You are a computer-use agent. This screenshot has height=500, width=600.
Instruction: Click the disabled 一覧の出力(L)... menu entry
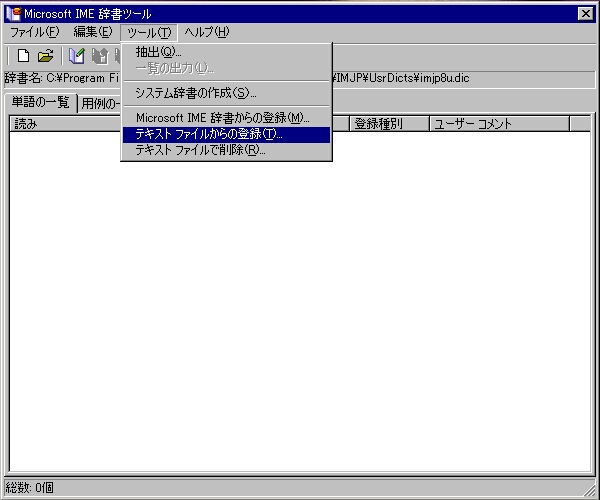click(x=226, y=68)
